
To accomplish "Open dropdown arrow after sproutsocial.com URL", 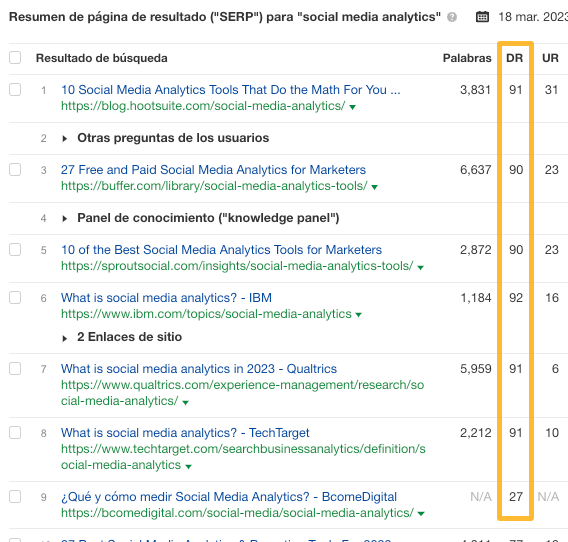I will pyautogui.click(x=420, y=268).
